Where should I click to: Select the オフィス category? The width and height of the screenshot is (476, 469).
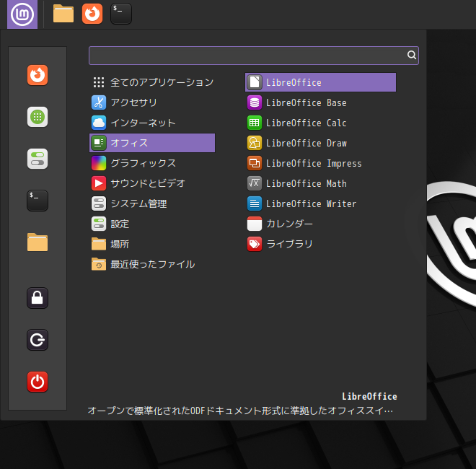152,143
